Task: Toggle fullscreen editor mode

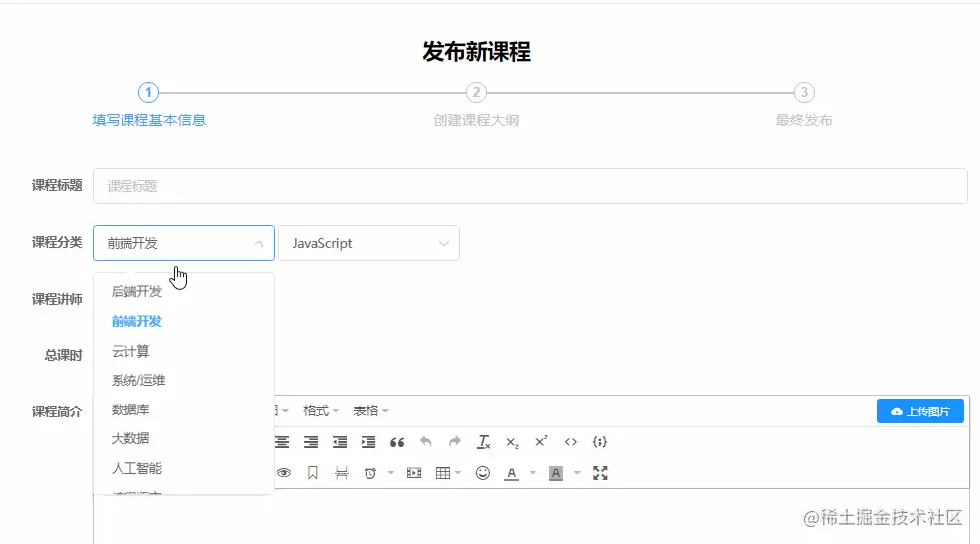Action: [600, 473]
